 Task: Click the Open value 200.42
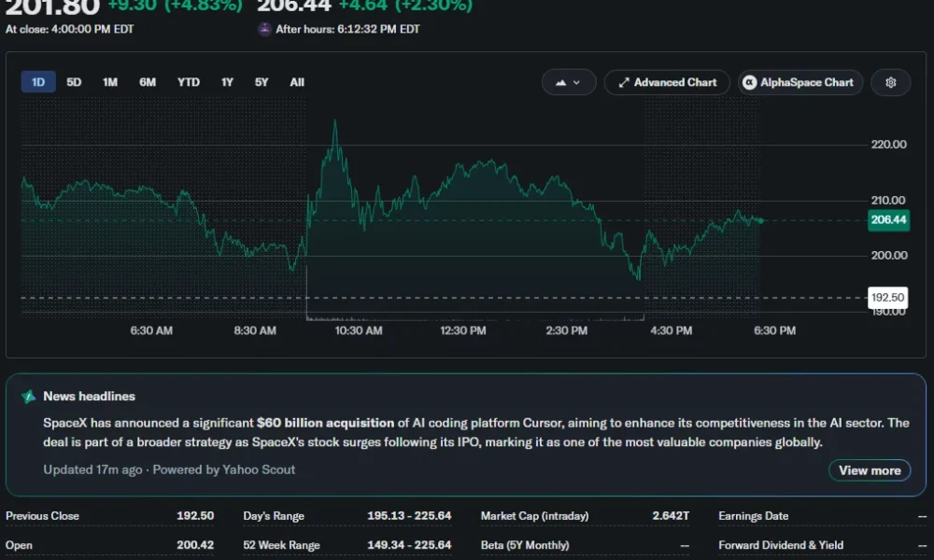pyautogui.click(x=195, y=544)
